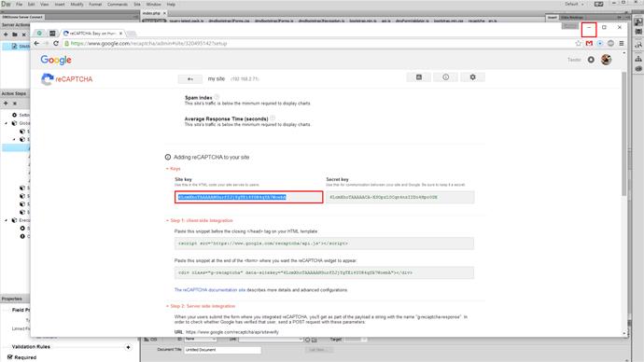Open the reCAPTCHA documentation site link
Screen dimensions: 644x362
click(x=210, y=290)
